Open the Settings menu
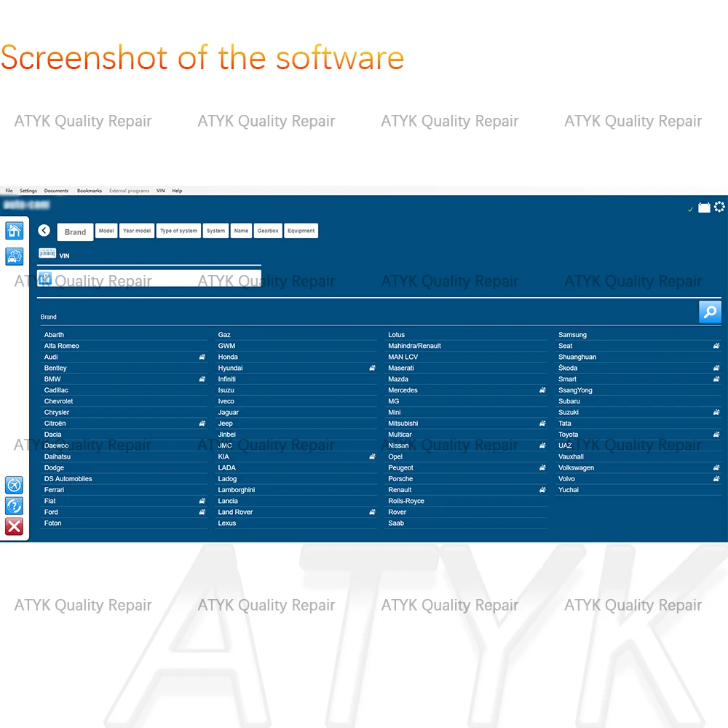 click(28, 191)
